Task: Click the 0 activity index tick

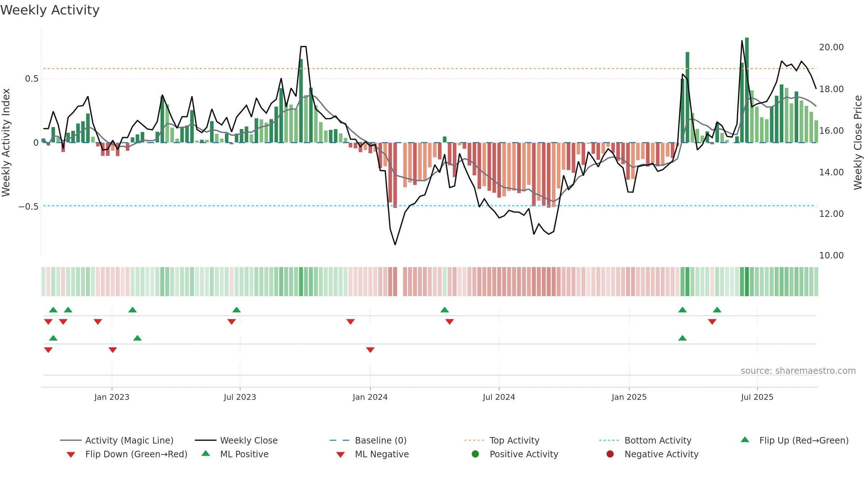Action: pyautogui.click(x=36, y=143)
